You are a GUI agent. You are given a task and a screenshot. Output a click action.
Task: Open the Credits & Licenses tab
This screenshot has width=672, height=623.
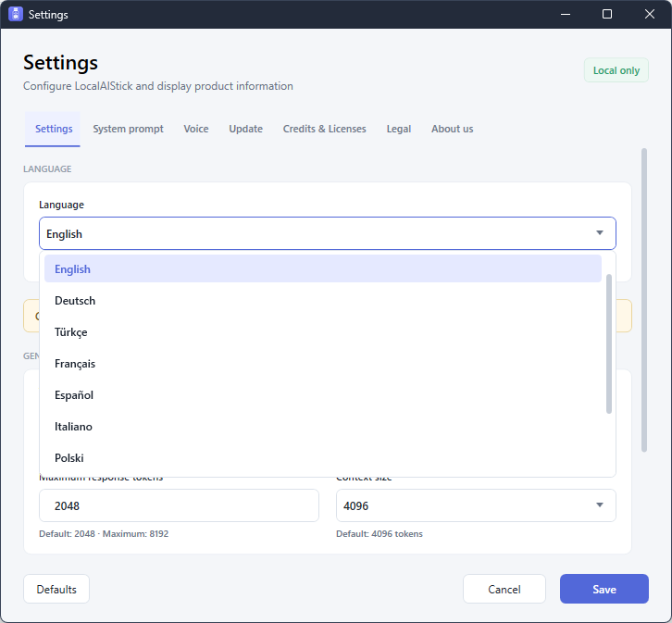click(x=324, y=129)
